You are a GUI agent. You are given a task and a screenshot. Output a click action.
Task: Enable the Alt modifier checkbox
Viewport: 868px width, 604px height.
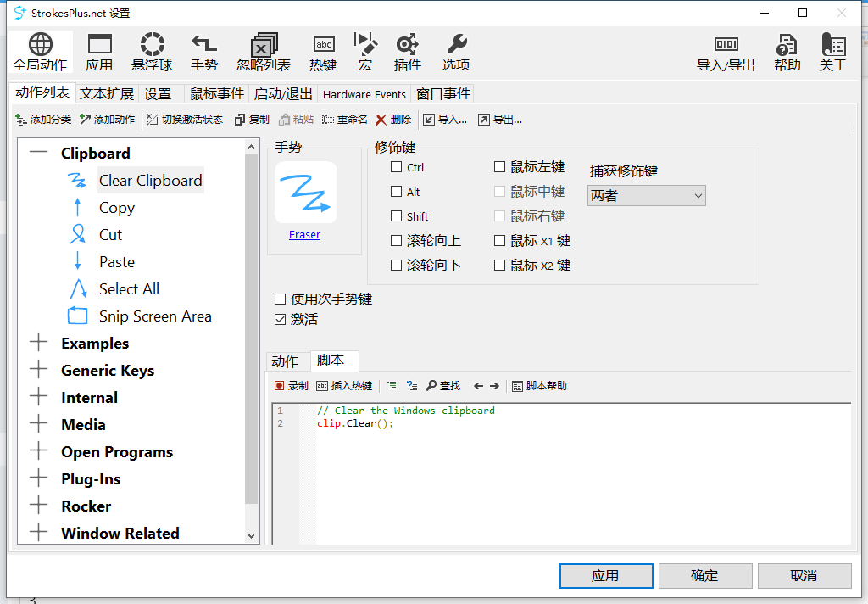click(396, 191)
